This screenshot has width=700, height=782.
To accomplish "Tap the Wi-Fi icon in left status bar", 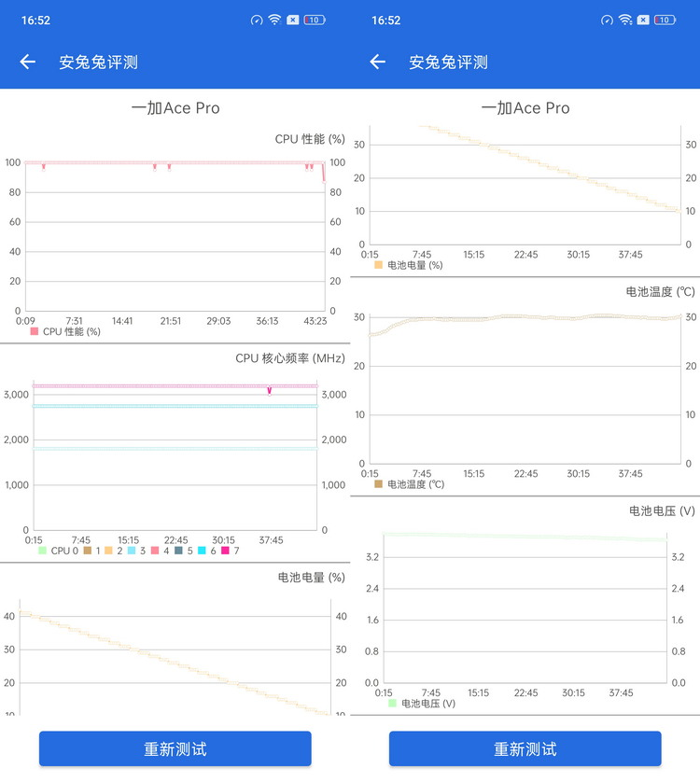I will pos(274,20).
